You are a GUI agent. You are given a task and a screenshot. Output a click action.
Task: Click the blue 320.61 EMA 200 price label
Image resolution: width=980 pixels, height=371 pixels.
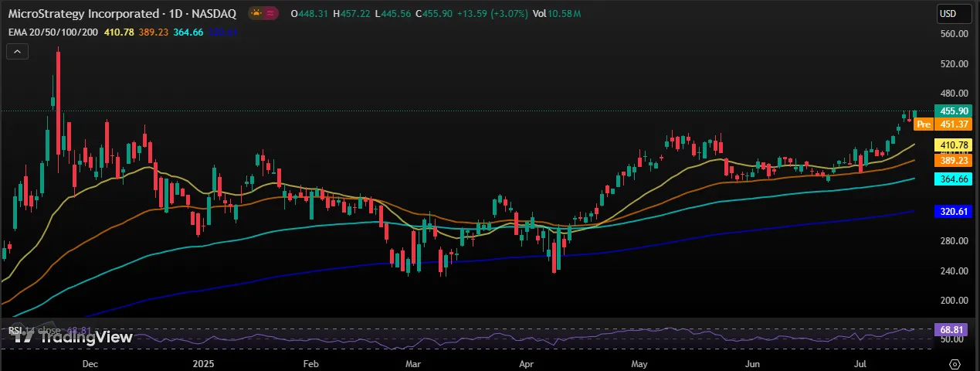[951, 210]
